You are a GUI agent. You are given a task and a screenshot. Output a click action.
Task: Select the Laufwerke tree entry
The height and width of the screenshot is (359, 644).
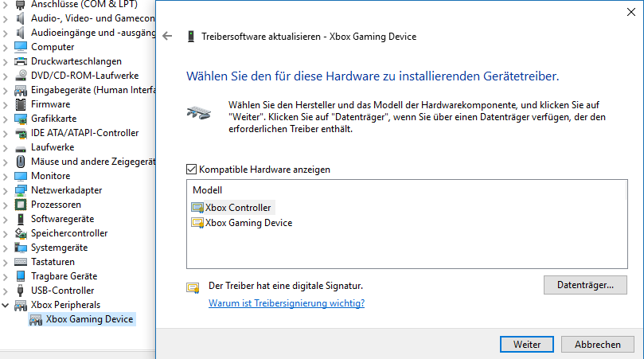[x=53, y=147]
